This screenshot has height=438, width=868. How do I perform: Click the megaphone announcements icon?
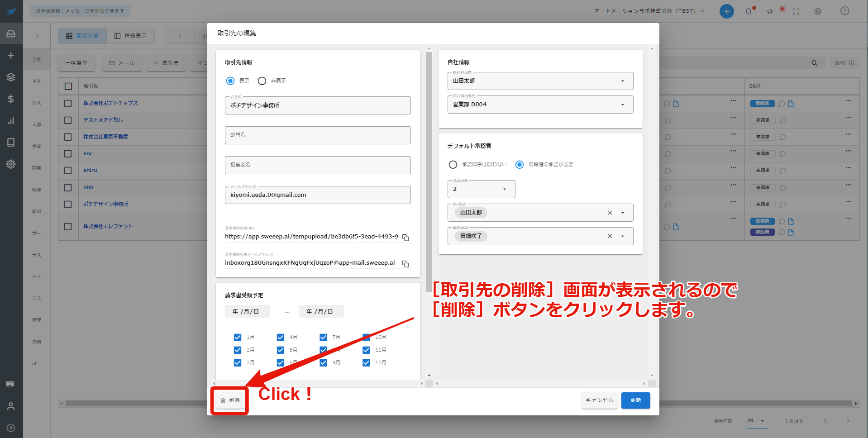(x=770, y=11)
